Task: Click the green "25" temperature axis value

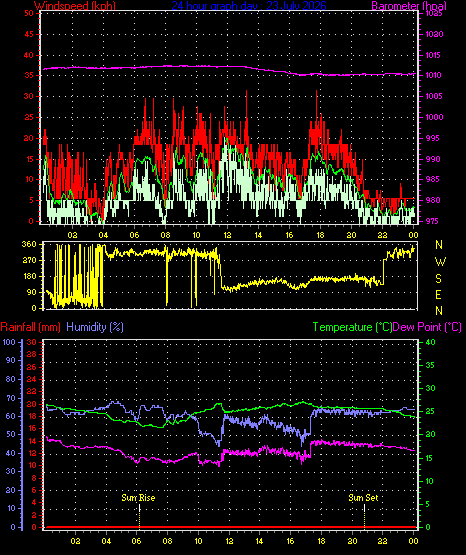Action: point(430,411)
